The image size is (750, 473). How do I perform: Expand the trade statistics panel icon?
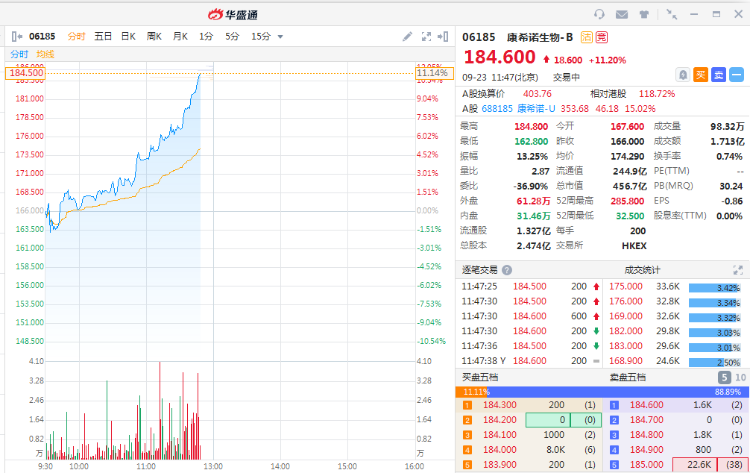(x=738, y=270)
